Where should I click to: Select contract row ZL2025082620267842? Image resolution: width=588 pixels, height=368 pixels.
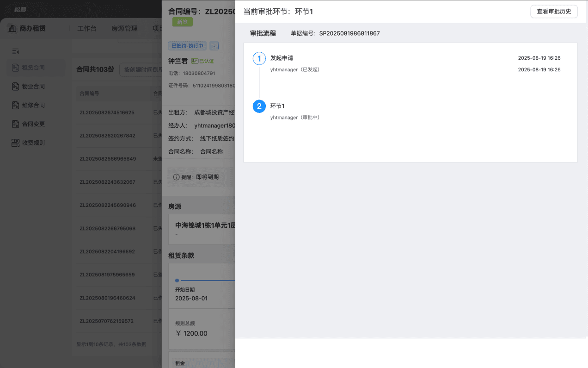pyautogui.click(x=116, y=136)
